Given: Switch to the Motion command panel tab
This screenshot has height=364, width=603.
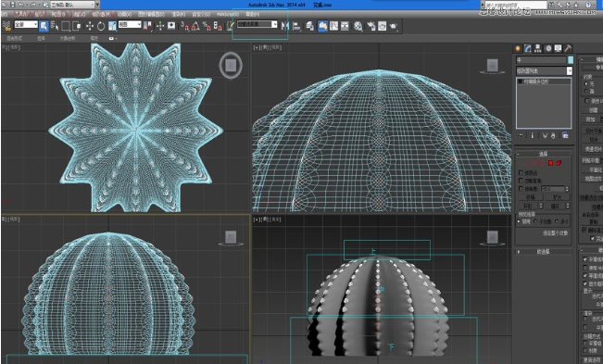Looking at the screenshot, I should (547, 48).
